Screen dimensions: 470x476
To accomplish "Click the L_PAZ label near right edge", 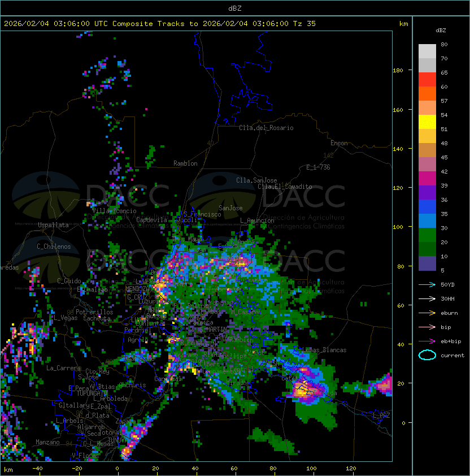I will (x=381, y=416).
